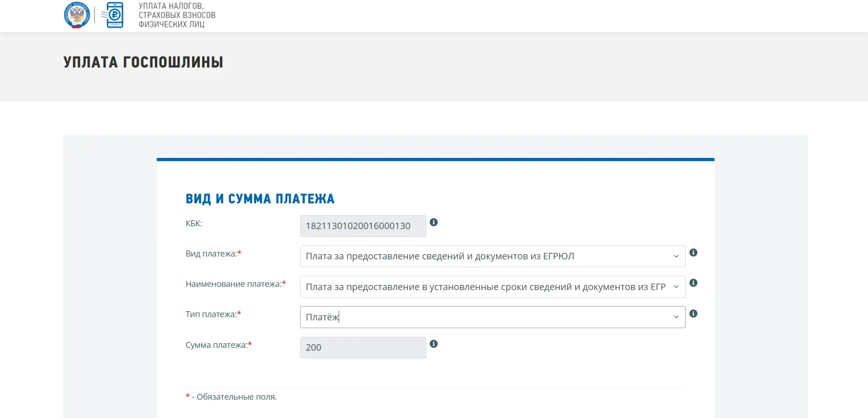Click the УПЛАТА ГОСПОШЛИНЫ page heading
868x418 pixels.
[143, 61]
